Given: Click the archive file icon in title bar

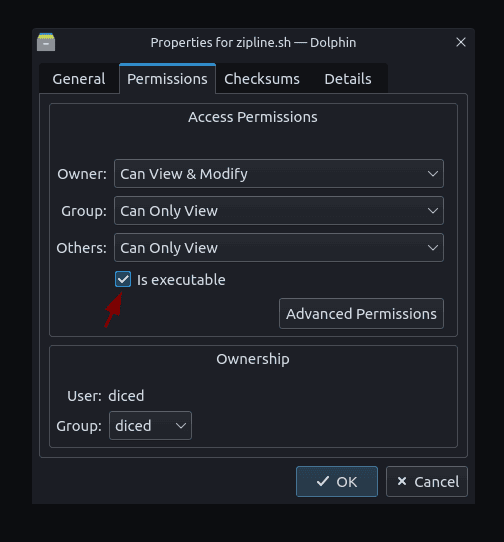Looking at the screenshot, I should click(x=46, y=42).
